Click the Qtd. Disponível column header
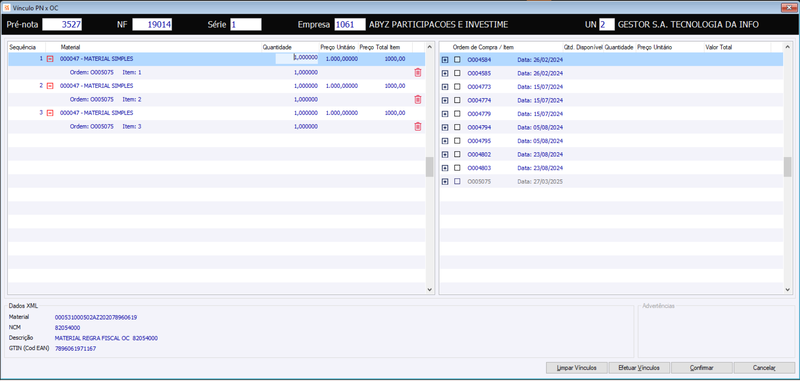Screen dimensions: 800x381 (x=584, y=47)
